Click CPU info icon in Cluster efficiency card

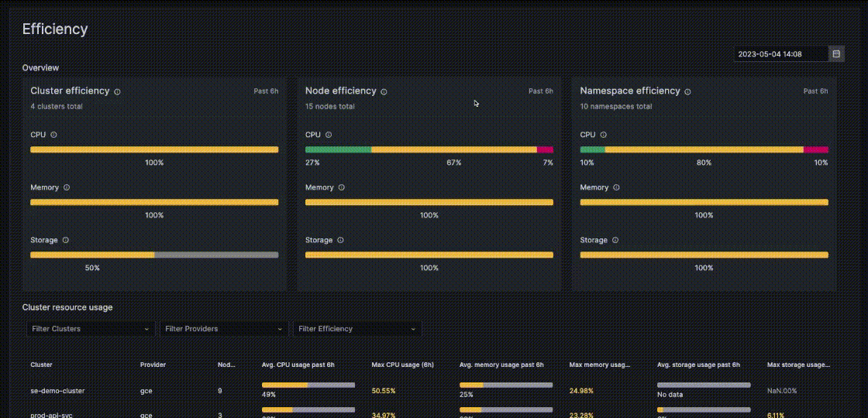click(x=53, y=135)
